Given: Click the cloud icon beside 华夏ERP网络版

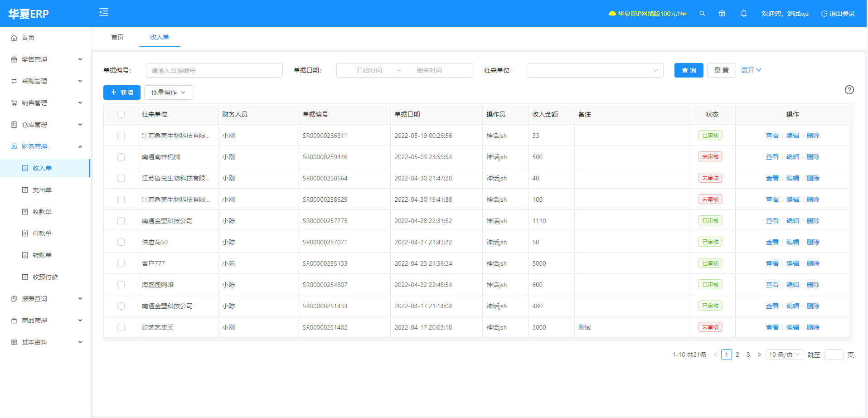Looking at the screenshot, I should tap(612, 14).
